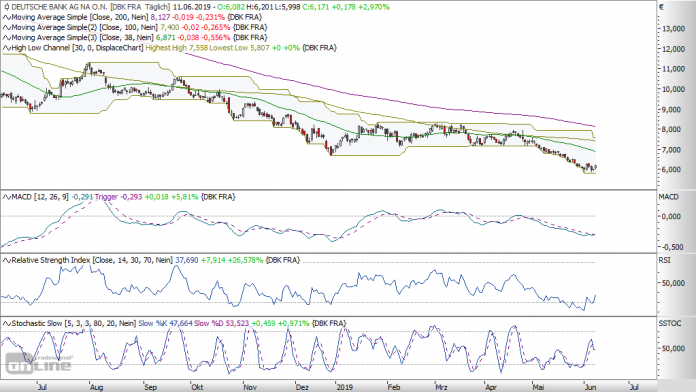696x392 pixels.
Task: Click the RSI axis title on right
Action: 664,260
